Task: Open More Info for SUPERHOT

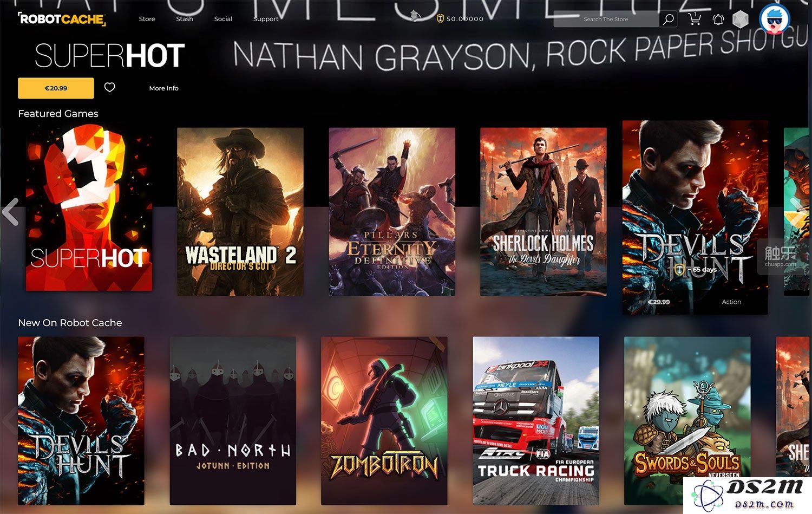Action: (x=163, y=88)
